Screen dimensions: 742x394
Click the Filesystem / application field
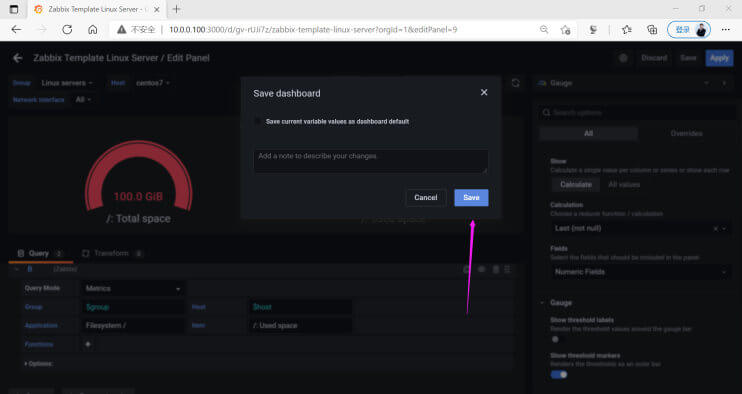(x=133, y=325)
